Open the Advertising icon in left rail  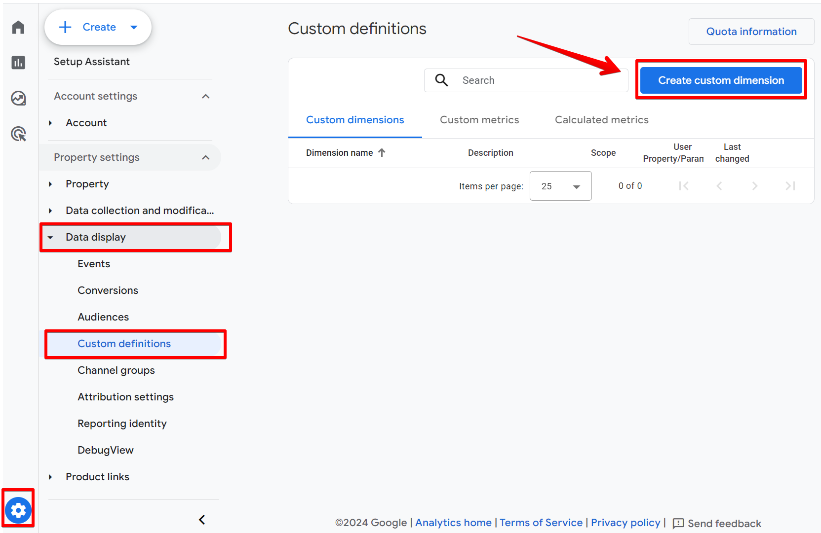click(18, 133)
